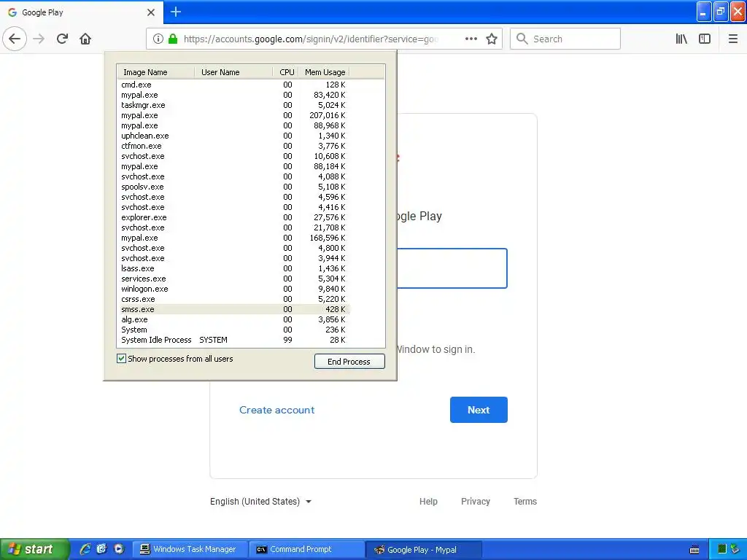Open the Windows start menu
Screen dimensions: 747x560
click(35, 549)
